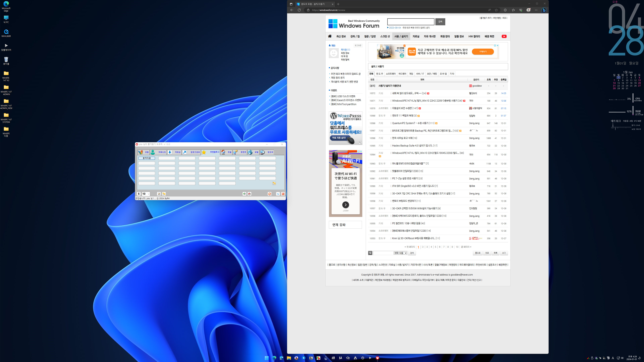Select the 윈도우 tab in favorites helper

click(x=267, y=152)
